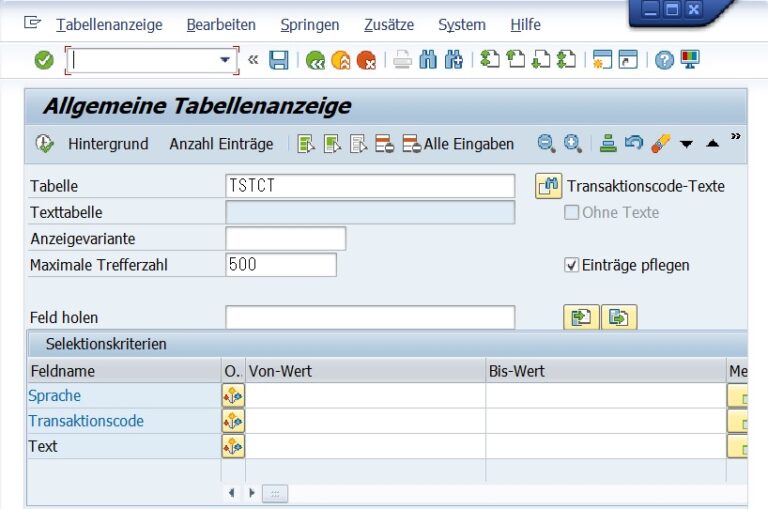Click the Customize Local Layout monitor icon
The width and height of the screenshot is (768, 509).
click(x=690, y=59)
